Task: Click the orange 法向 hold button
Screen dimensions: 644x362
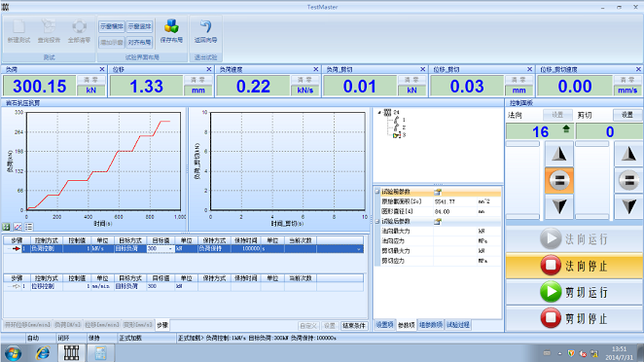Action: (559, 180)
